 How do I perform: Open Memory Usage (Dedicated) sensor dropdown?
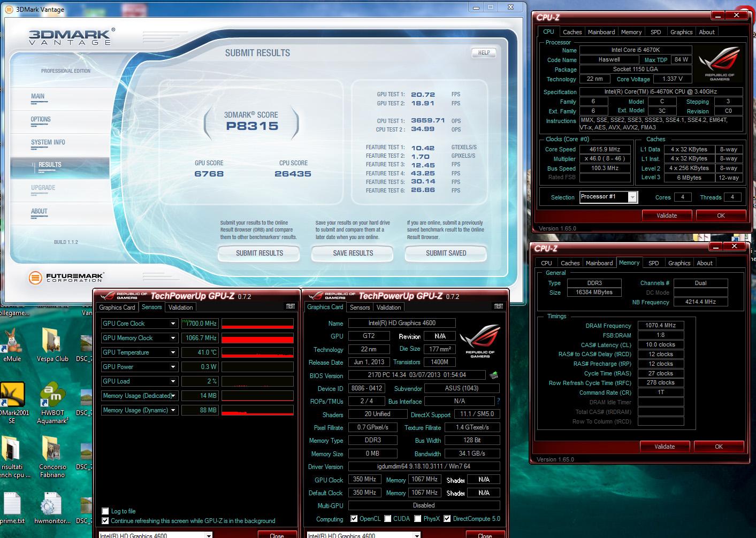[173, 396]
